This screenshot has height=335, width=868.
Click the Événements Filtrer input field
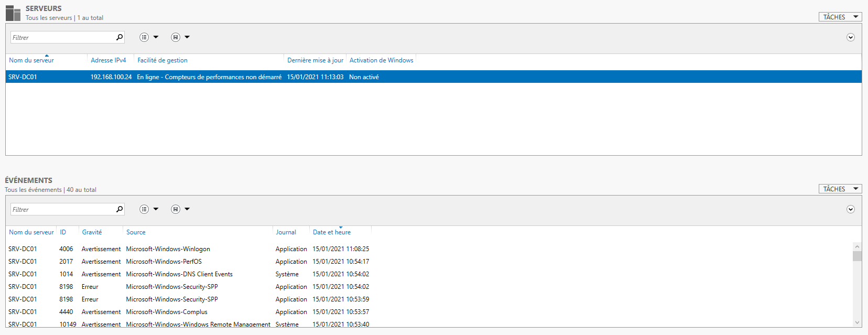[63, 209]
